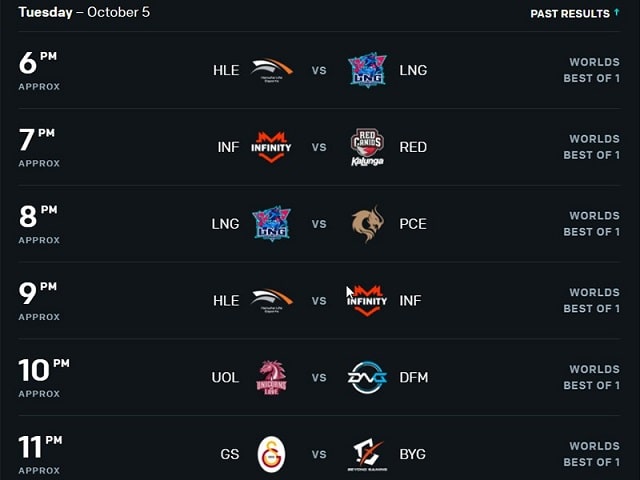The width and height of the screenshot is (640, 480).
Task: Select the Infinity logo in the 7 PM match
Action: [271, 147]
